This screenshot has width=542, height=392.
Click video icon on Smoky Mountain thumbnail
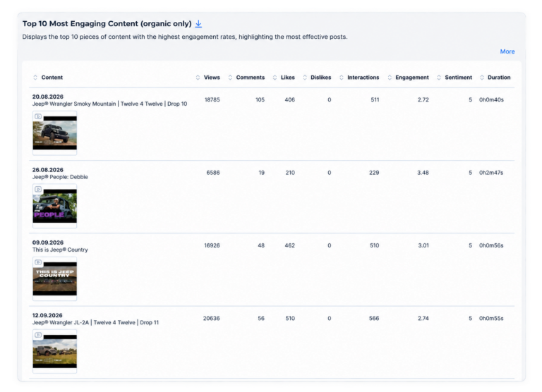click(38, 117)
